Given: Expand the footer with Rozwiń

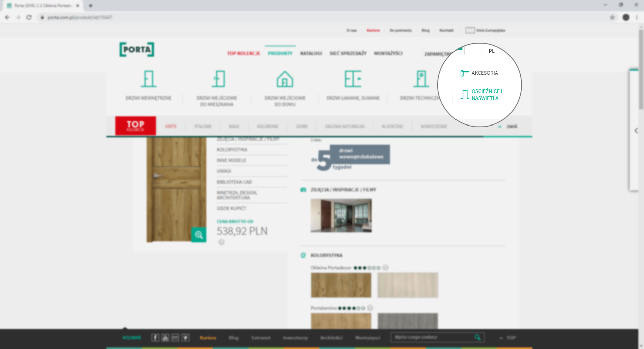Looking at the screenshot, I should coord(131,338).
